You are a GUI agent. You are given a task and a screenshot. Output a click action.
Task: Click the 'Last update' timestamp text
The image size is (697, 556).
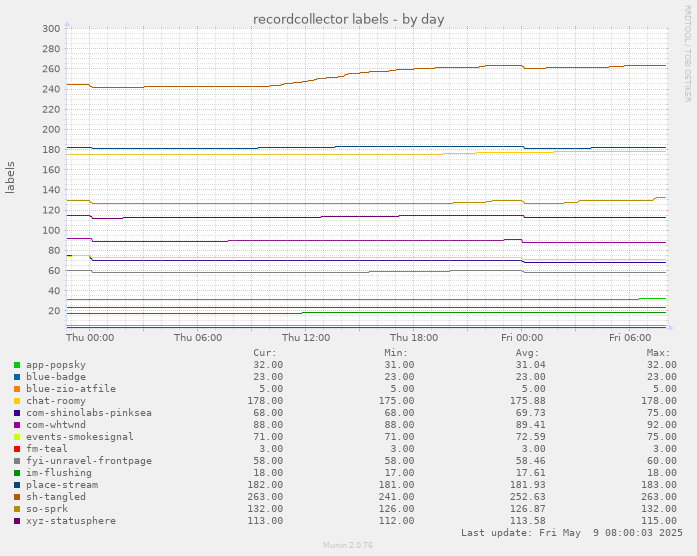[x=572, y=532]
